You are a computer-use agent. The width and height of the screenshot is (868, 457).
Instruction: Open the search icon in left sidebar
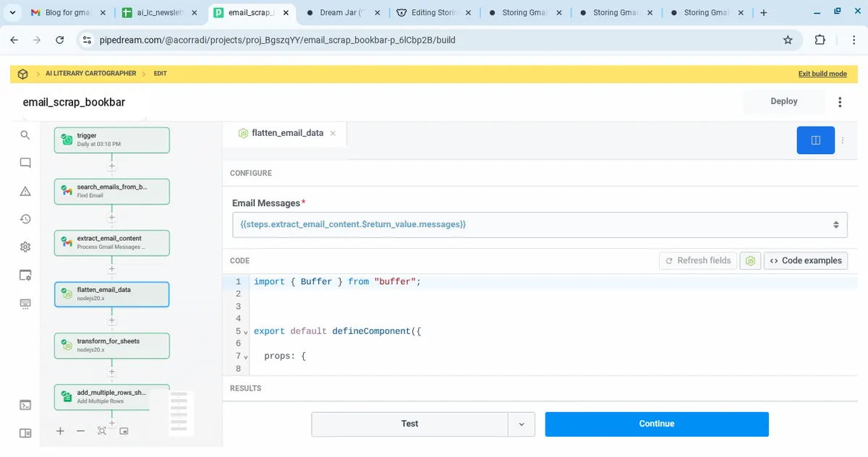coord(25,135)
